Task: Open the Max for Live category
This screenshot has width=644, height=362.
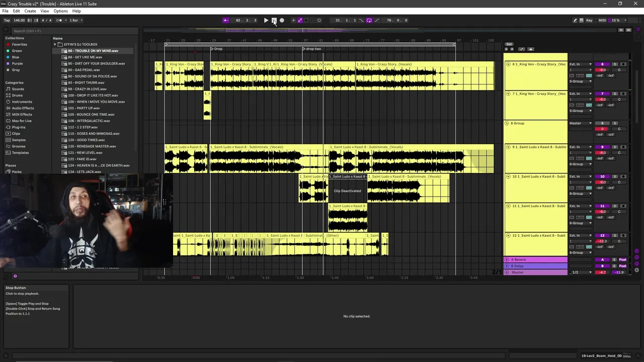Action: [22, 121]
